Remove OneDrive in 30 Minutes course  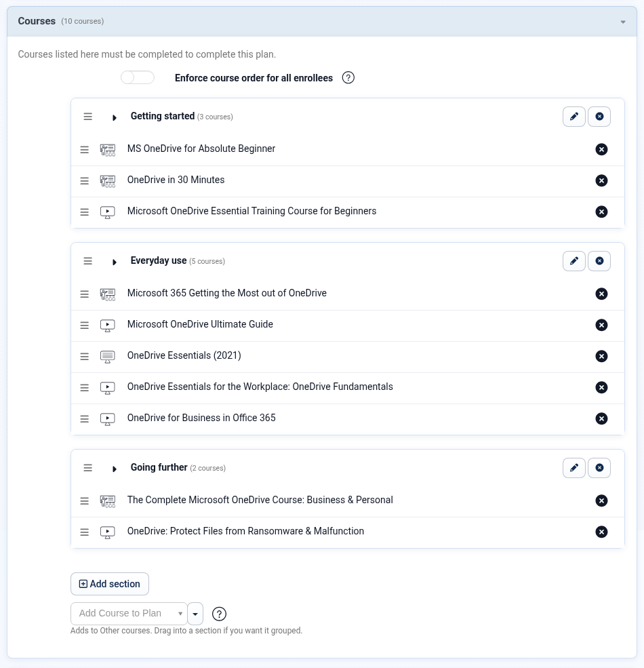pos(601,180)
